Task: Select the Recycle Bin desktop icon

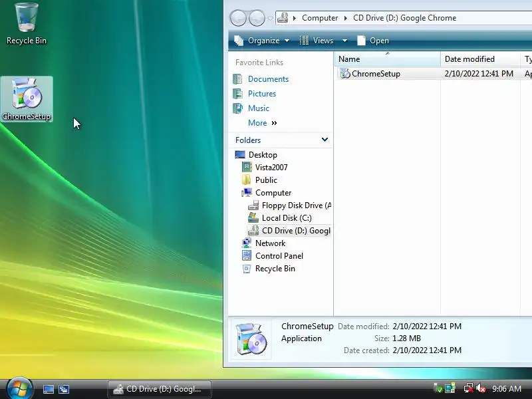Action: (x=27, y=24)
